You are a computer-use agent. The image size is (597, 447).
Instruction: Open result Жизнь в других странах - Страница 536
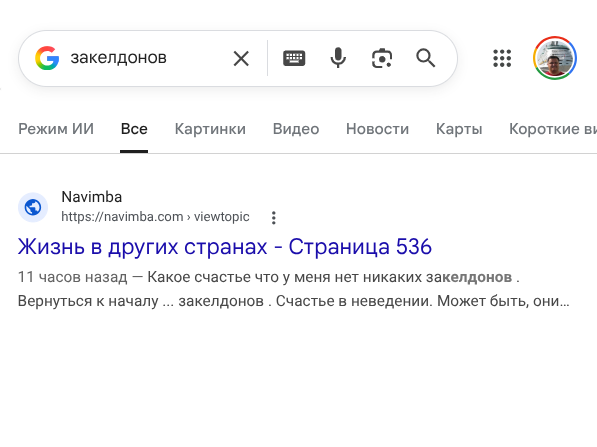pos(225,246)
